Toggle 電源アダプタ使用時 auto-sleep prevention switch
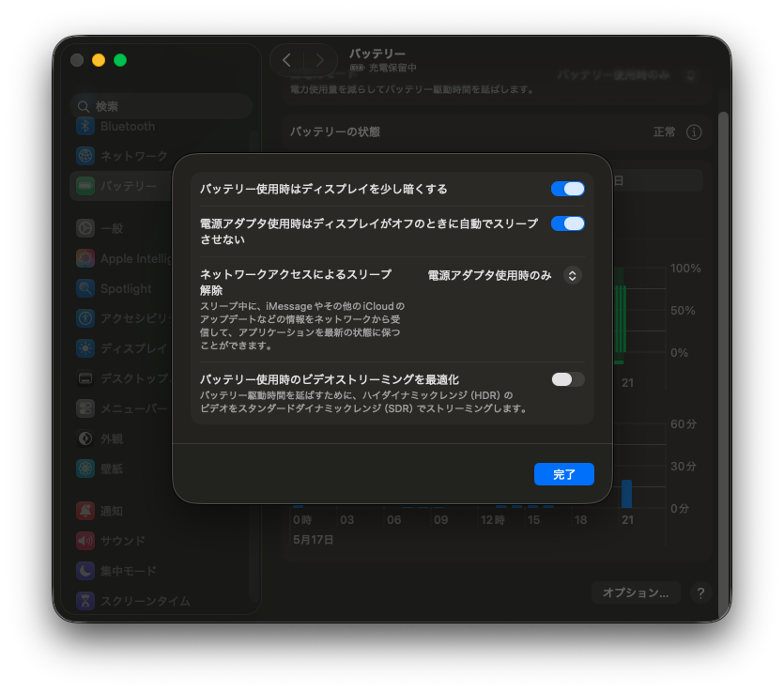784x692 pixels. coord(567,223)
